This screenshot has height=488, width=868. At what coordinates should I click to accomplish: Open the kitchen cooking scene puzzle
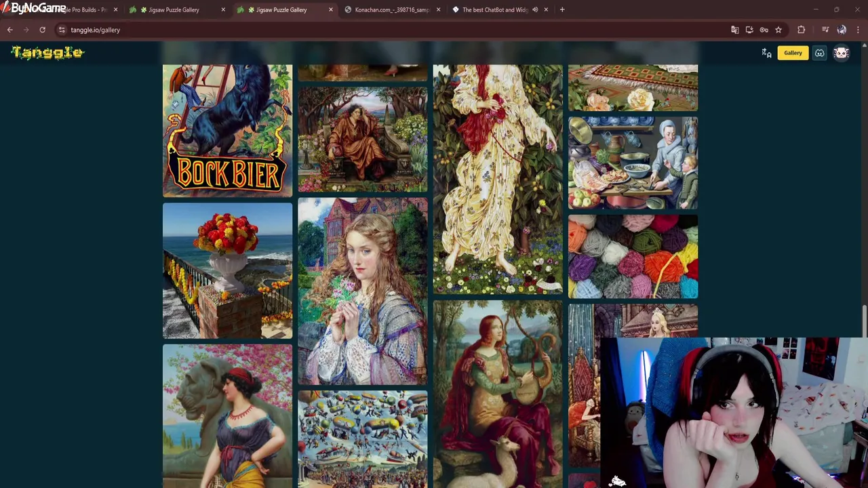(633, 163)
